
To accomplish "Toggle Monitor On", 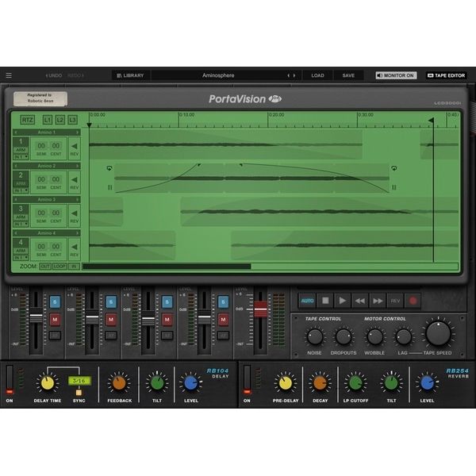I will click(396, 75).
